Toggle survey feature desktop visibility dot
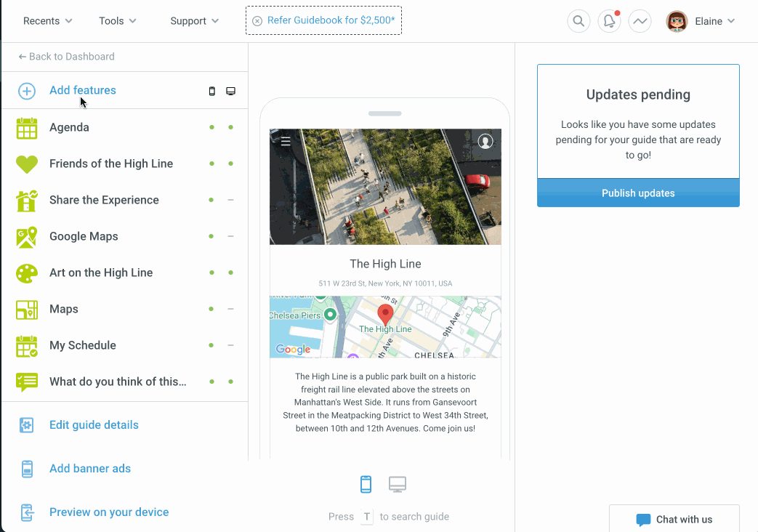The height and width of the screenshot is (532, 758). 230,382
